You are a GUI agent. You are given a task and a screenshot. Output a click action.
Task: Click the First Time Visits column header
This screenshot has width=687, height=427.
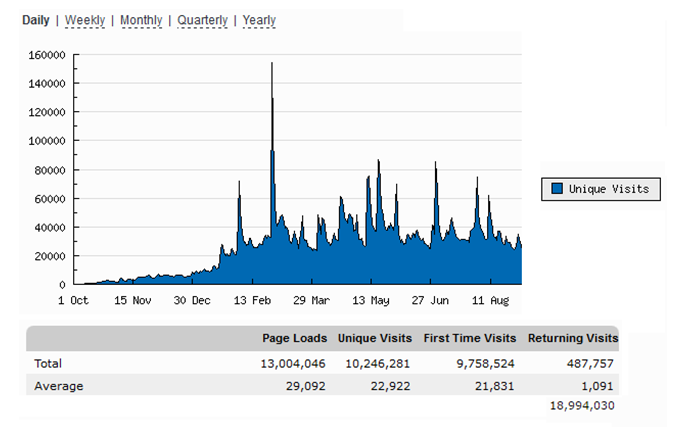click(469, 338)
